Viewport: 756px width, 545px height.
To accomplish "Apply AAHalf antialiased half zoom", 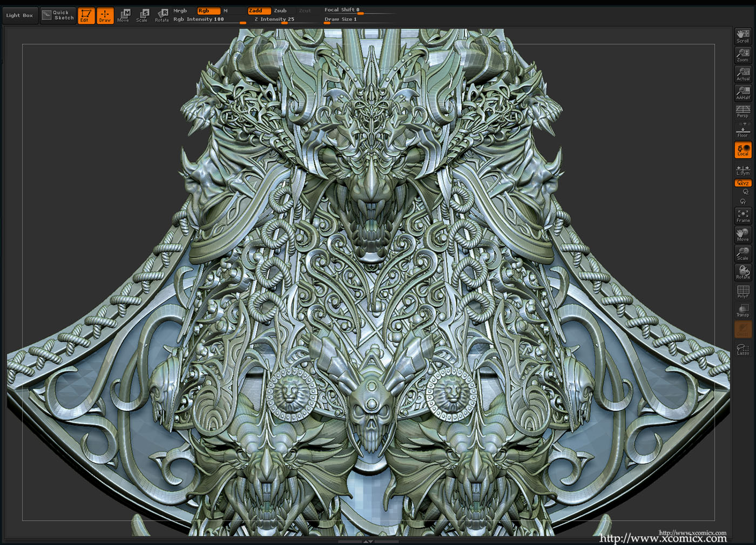I will [x=743, y=93].
